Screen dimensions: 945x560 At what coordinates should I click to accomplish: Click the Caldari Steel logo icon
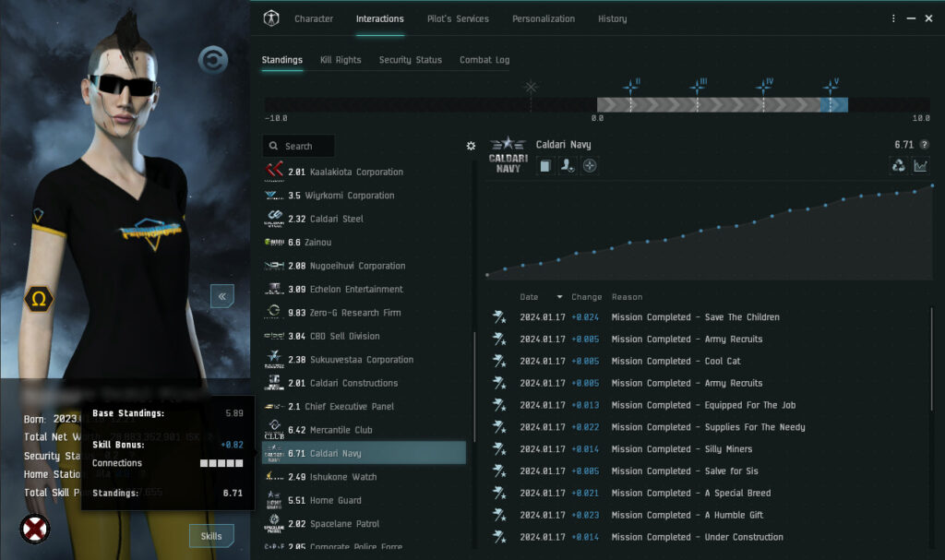[x=274, y=219]
